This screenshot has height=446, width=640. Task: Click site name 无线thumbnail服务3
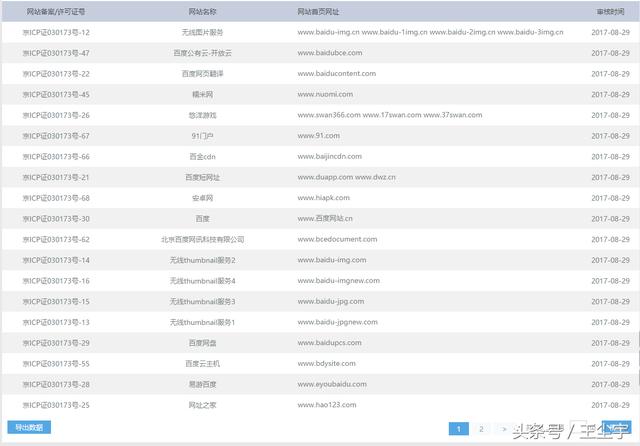coord(202,302)
